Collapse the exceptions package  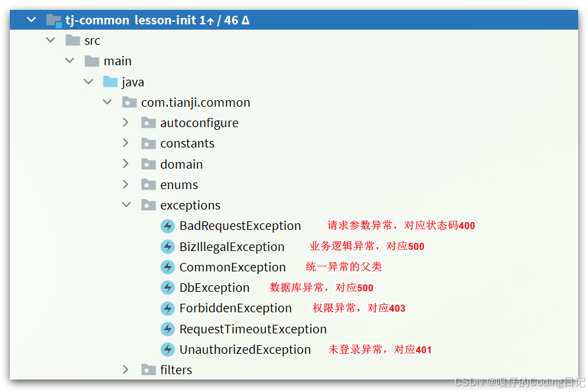[x=127, y=205]
